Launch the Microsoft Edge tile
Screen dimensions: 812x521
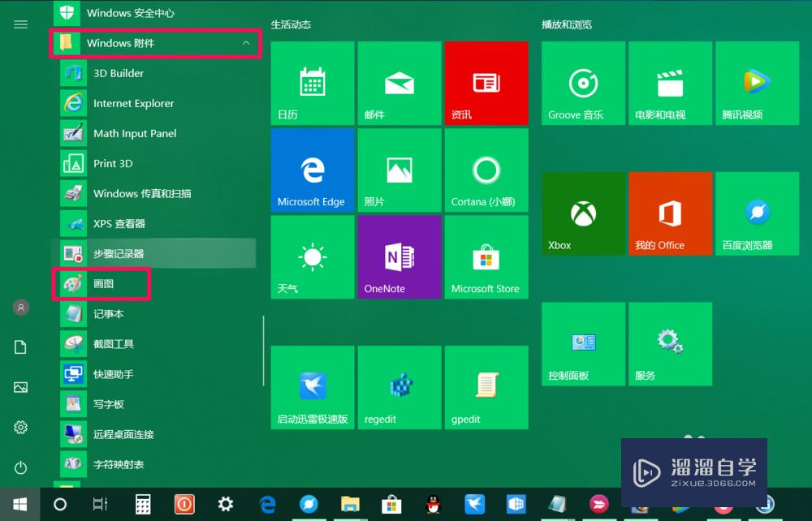pyautogui.click(x=313, y=170)
